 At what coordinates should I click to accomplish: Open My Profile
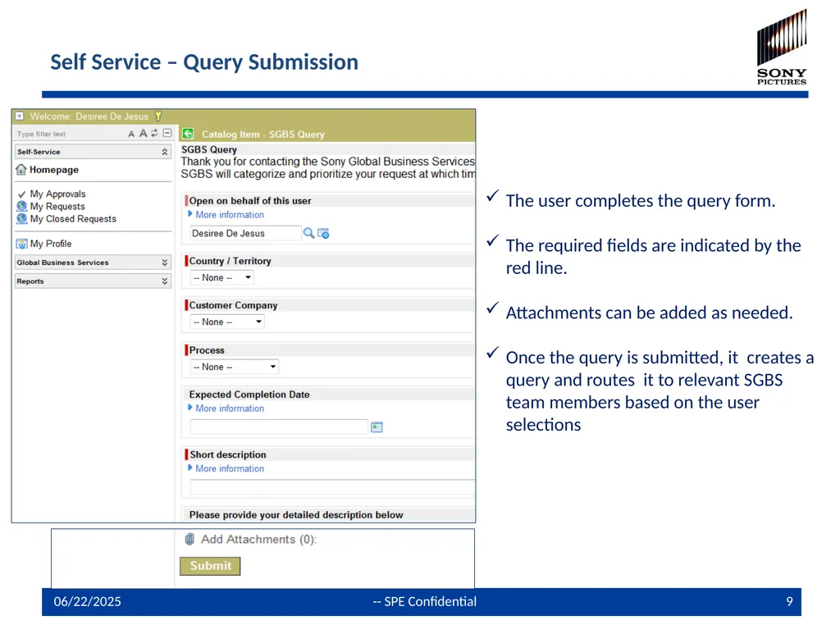[x=51, y=244]
